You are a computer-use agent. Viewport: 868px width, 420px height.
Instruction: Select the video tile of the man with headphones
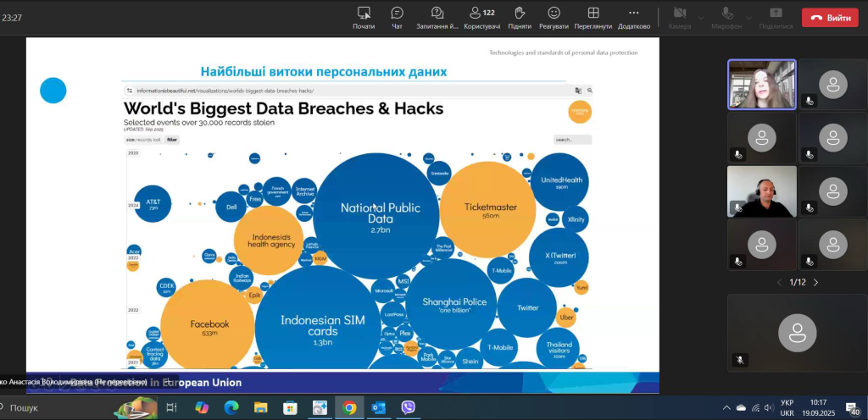click(x=762, y=191)
